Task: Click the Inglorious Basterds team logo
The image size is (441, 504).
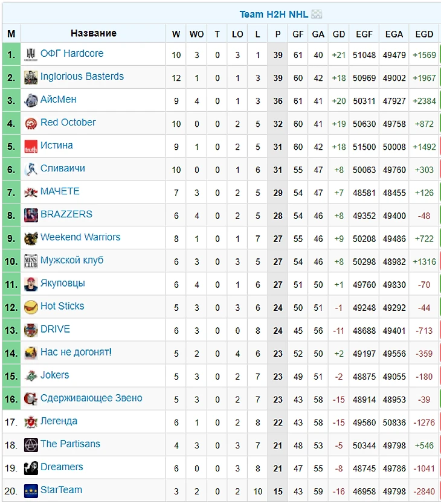Action: pos(31,77)
